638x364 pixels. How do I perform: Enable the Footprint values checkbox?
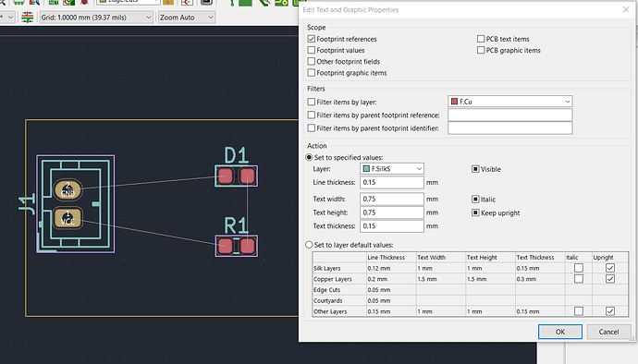pyautogui.click(x=312, y=50)
